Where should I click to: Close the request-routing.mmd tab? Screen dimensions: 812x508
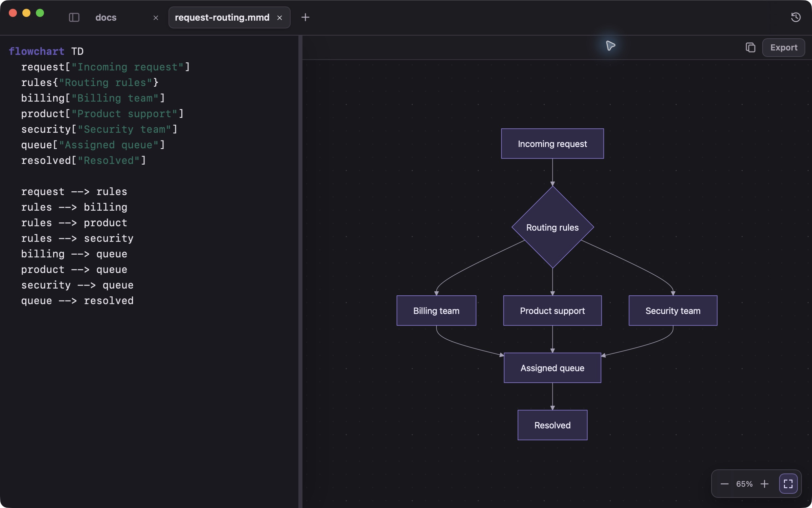point(279,18)
